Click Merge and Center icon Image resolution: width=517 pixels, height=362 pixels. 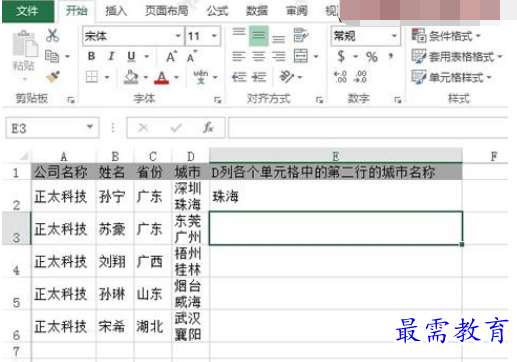[301, 56]
